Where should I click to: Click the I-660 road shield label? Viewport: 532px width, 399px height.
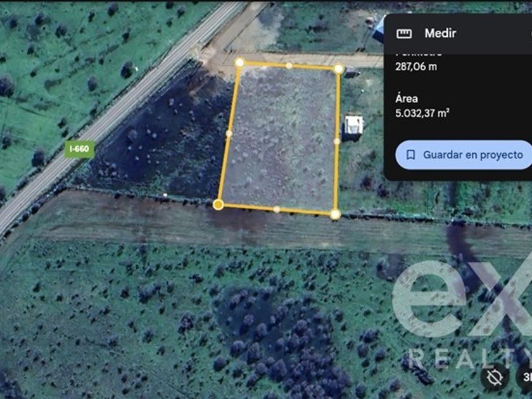pyautogui.click(x=79, y=149)
